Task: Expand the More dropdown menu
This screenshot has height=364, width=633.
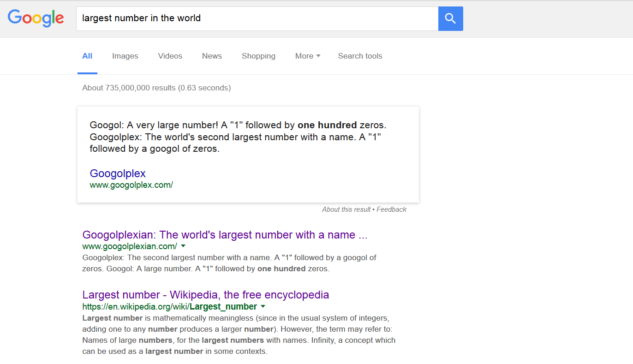Action: (308, 56)
